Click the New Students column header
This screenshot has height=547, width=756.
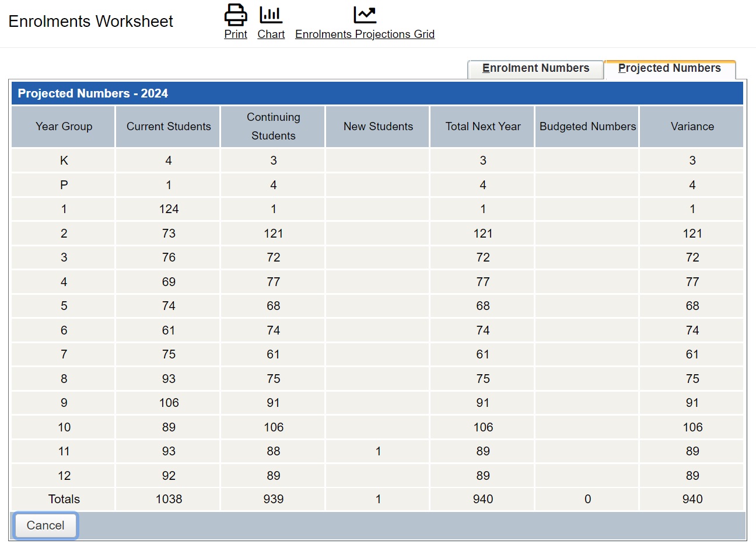click(x=378, y=127)
